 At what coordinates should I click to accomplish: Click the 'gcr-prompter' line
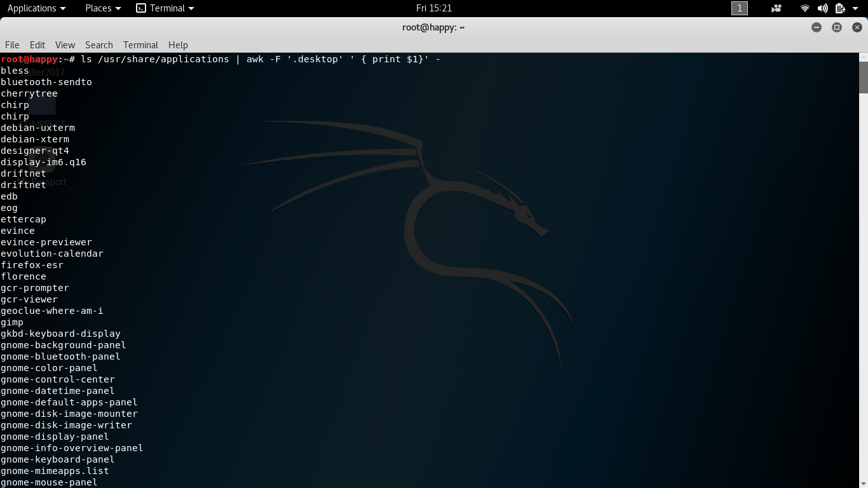click(x=35, y=288)
